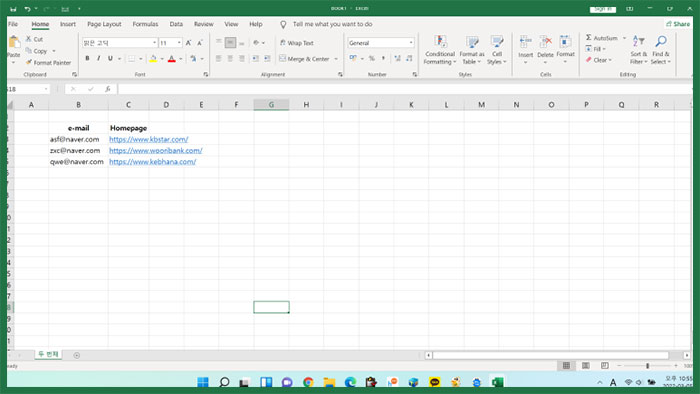The image size is (700, 394).
Task: Adjust the zoom slider handle
Action: coord(647,366)
